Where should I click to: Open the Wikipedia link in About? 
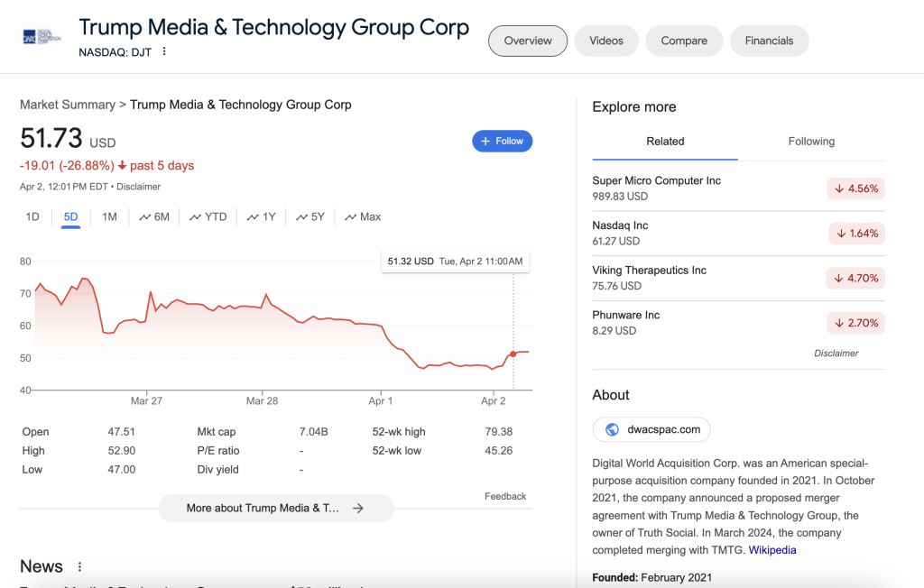click(772, 550)
